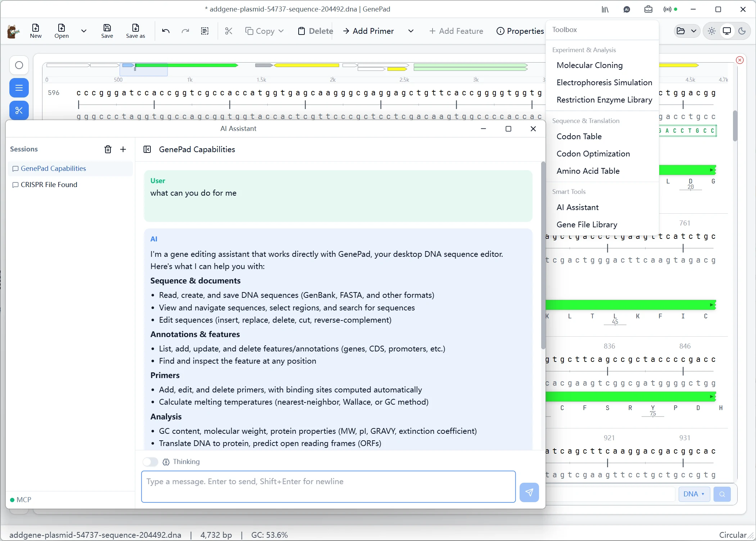Click the MCP status indicator
This screenshot has height=541, width=756.
(21, 500)
